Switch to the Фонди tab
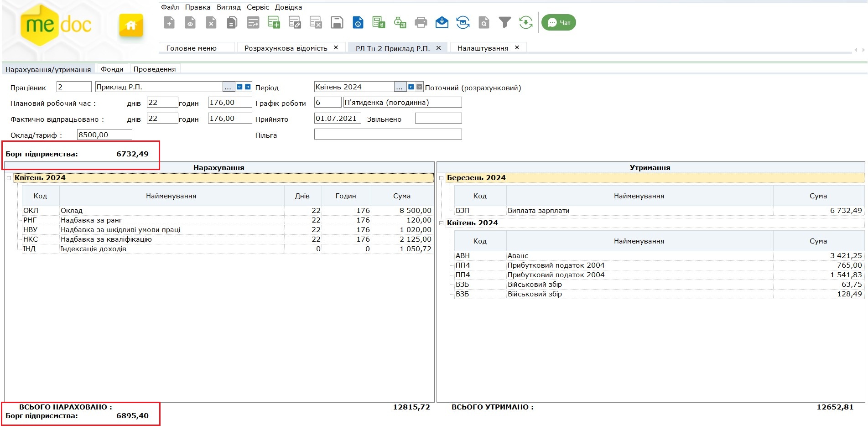868x430 pixels. pyautogui.click(x=112, y=69)
